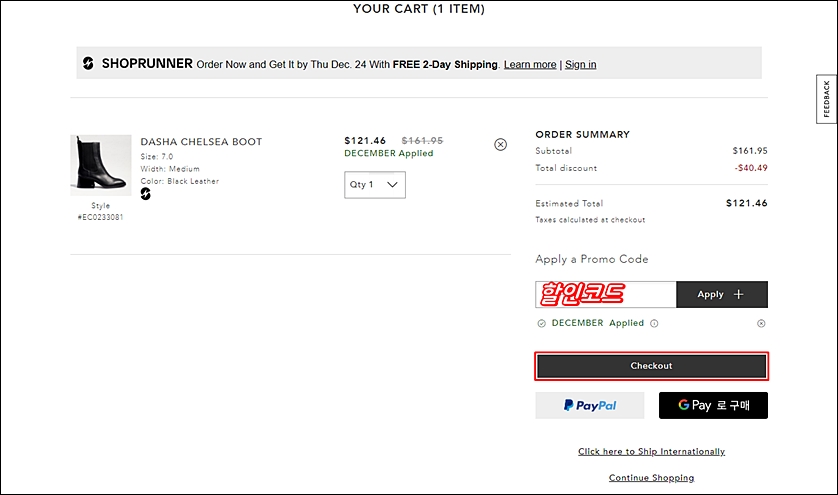Click the Apply a Promo Code heading

click(x=592, y=259)
